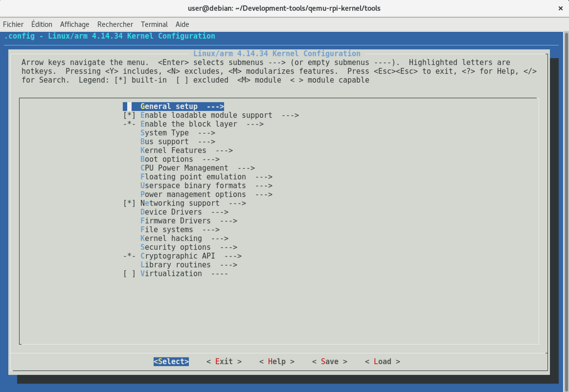Click the Virtualization label text
The width and height of the screenshot is (569, 392).
171,274
